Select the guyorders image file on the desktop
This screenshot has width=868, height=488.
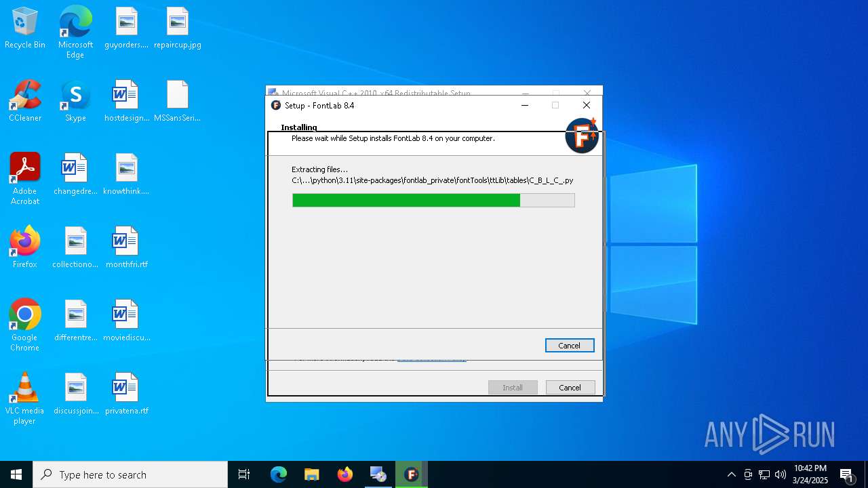click(x=126, y=28)
